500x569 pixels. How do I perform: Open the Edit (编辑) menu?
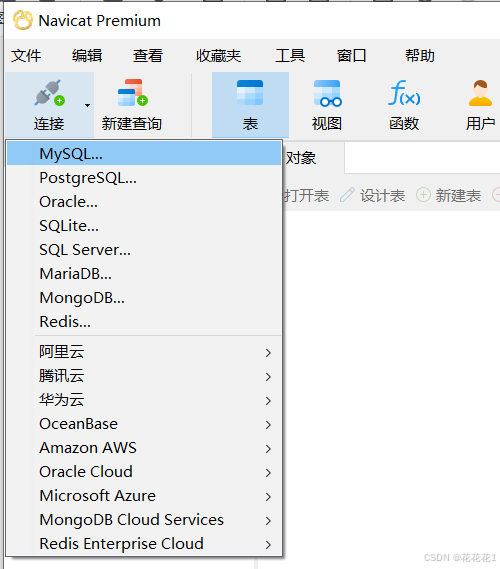pos(87,56)
